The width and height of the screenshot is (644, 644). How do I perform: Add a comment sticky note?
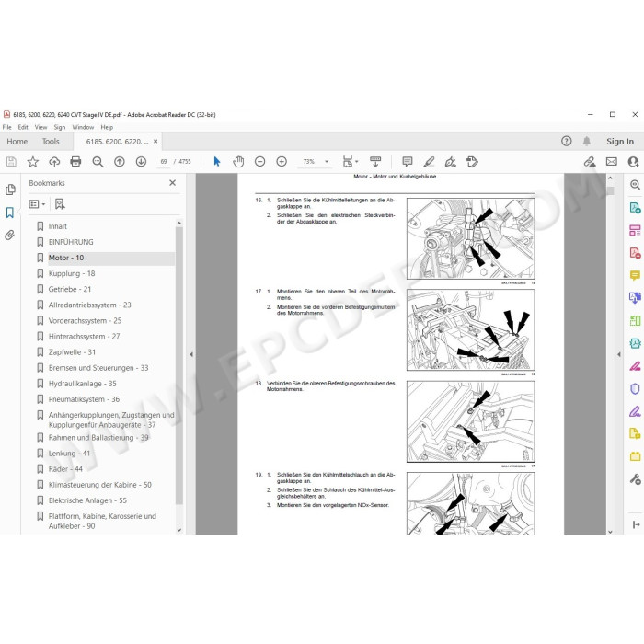click(x=408, y=162)
